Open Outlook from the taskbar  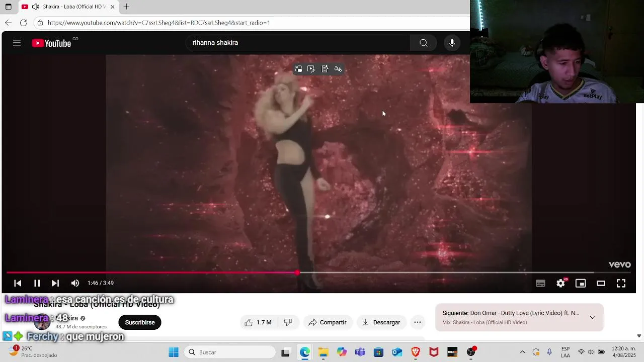pyautogui.click(x=397, y=352)
